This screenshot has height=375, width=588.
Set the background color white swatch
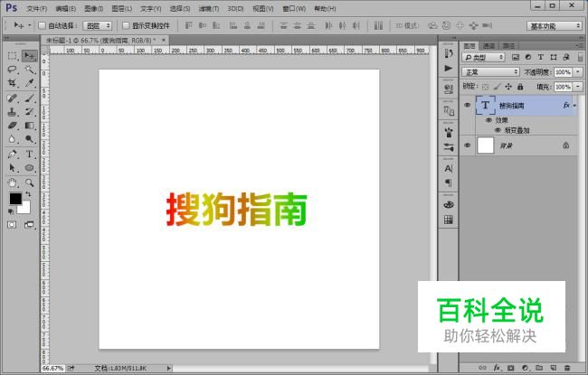(x=25, y=209)
